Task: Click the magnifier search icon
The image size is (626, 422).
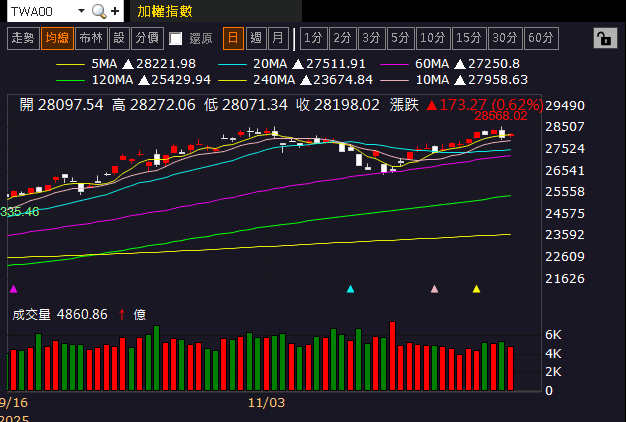Action: click(x=99, y=11)
